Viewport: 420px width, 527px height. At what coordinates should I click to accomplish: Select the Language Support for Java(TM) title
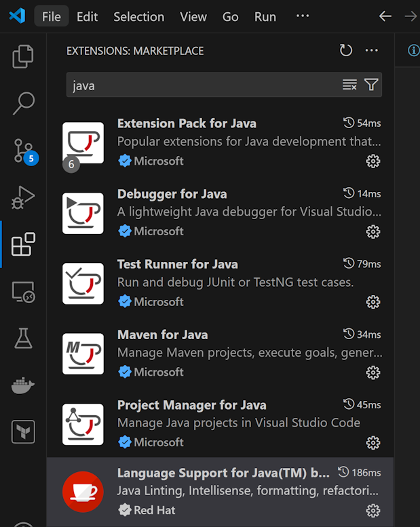pos(223,473)
